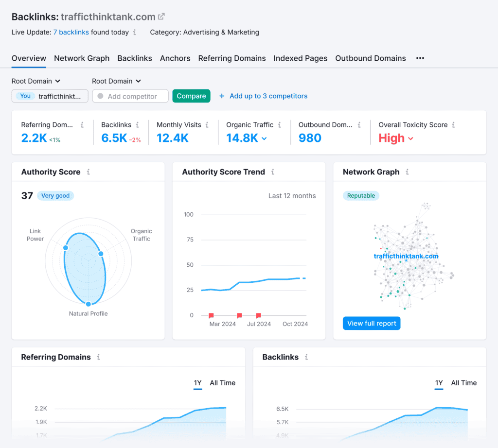Image resolution: width=498 pixels, height=448 pixels.
Task: Switch Backlinks chart to All Time
Action: (x=463, y=383)
